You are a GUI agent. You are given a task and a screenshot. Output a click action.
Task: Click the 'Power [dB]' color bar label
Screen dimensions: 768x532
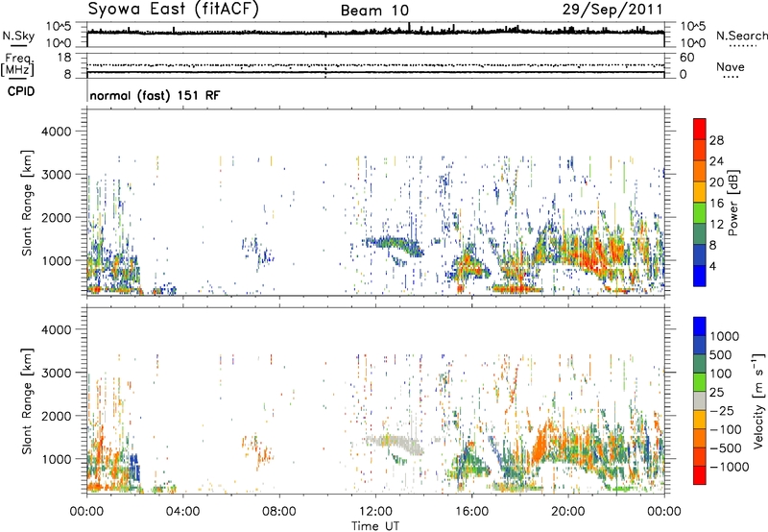point(732,203)
